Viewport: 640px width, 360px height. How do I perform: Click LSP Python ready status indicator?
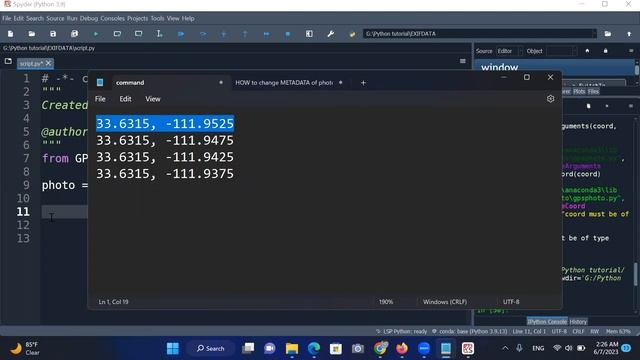pos(402,331)
